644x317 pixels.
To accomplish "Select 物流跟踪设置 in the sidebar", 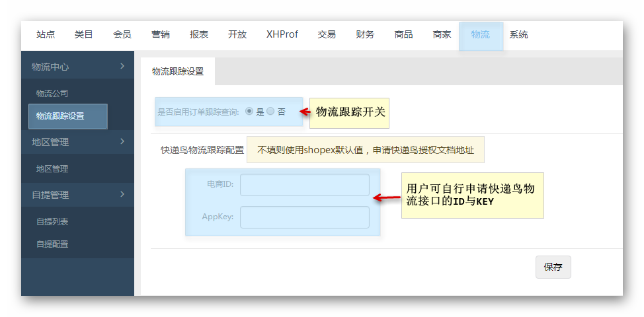I will click(x=68, y=116).
